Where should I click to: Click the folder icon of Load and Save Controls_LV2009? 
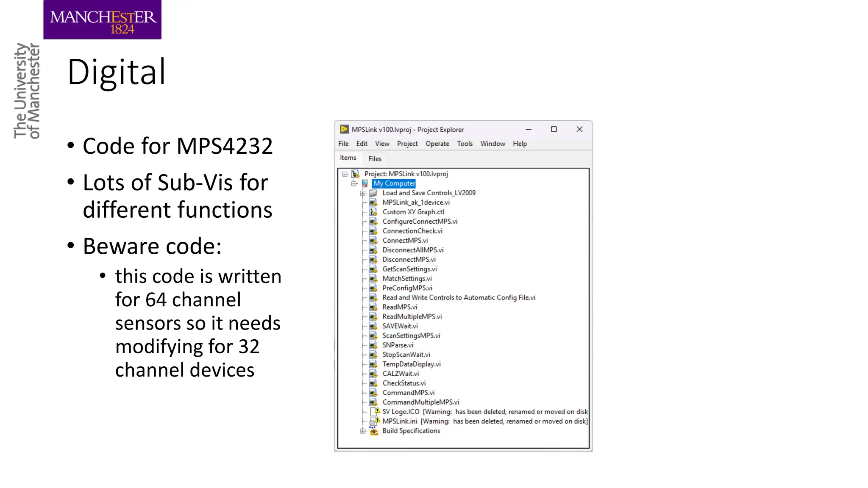click(373, 193)
